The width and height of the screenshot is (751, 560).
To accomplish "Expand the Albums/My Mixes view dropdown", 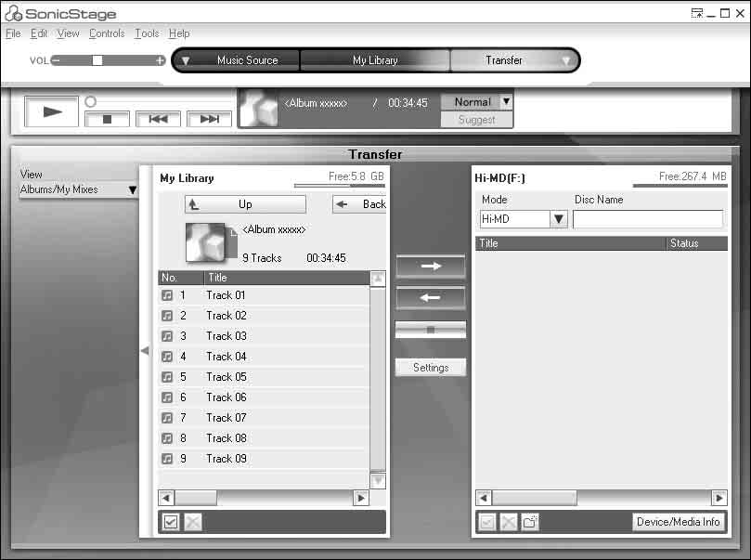I will 133,189.
